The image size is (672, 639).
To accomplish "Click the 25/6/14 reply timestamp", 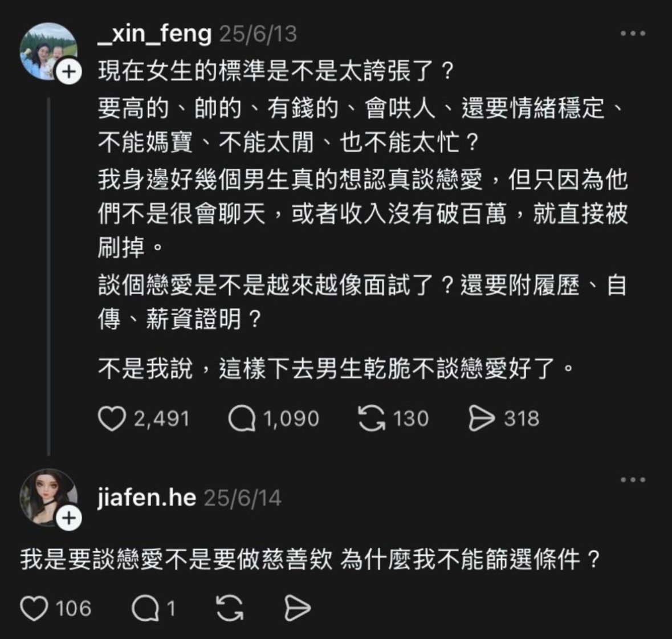I will click(243, 498).
